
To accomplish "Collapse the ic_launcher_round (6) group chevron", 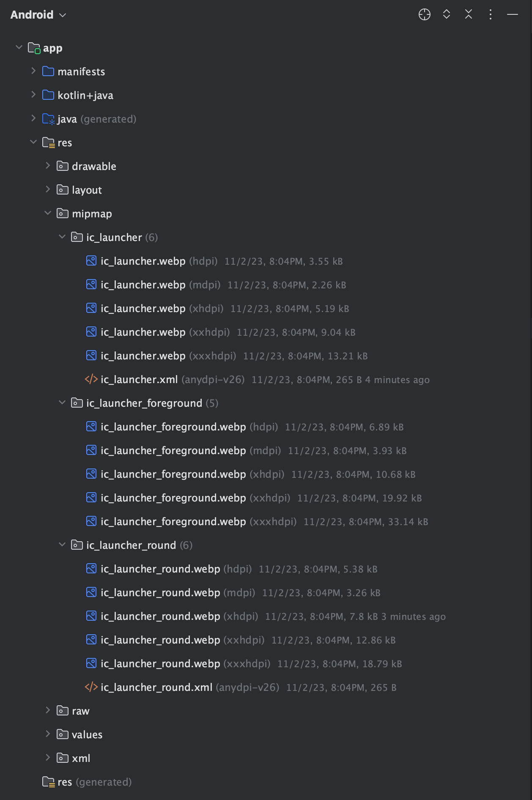I will click(62, 545).
